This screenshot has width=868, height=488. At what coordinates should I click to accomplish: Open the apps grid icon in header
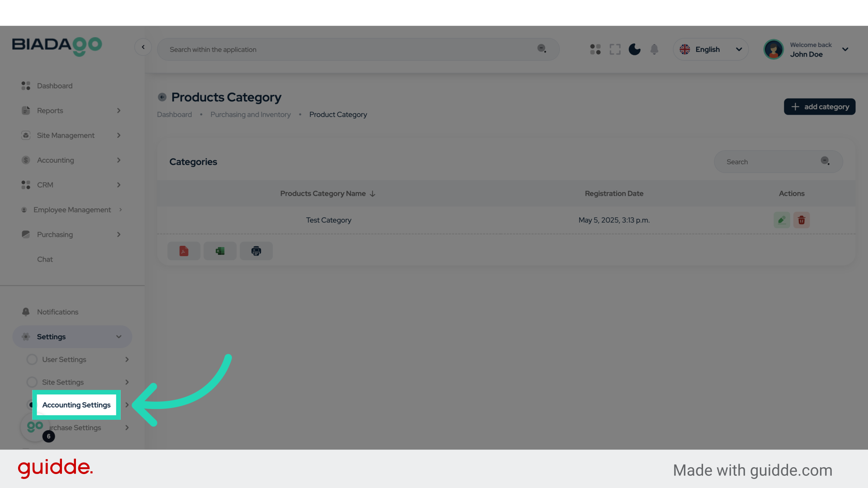point(595,49)
